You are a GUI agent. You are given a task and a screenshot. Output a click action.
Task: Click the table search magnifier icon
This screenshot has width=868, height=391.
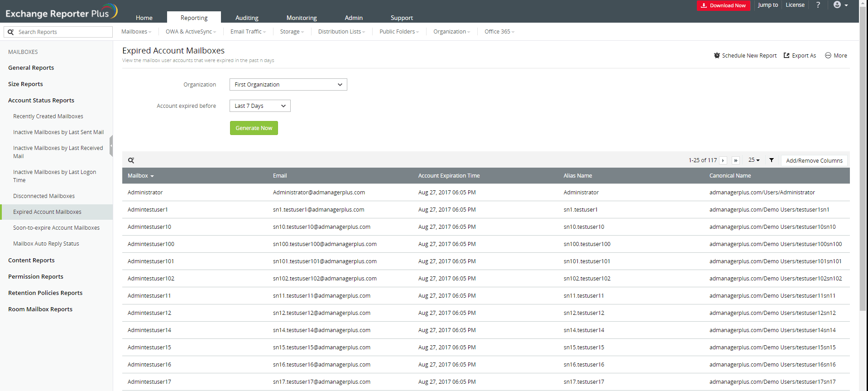131,160
